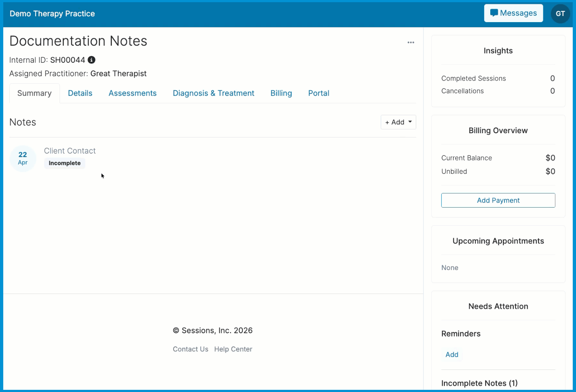Open the Diagnosis & Treatment tab
The image size is (576, 392).
pyautogui.click(x=214, y=93)
